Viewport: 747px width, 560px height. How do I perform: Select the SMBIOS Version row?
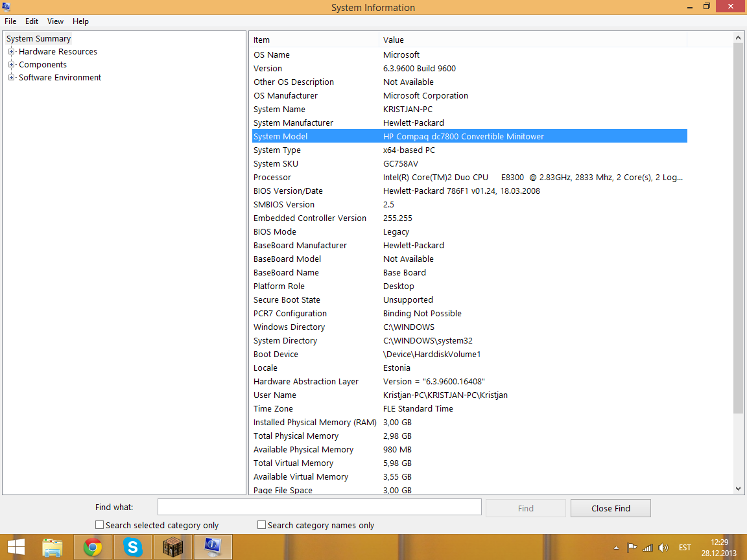point(469,204)
